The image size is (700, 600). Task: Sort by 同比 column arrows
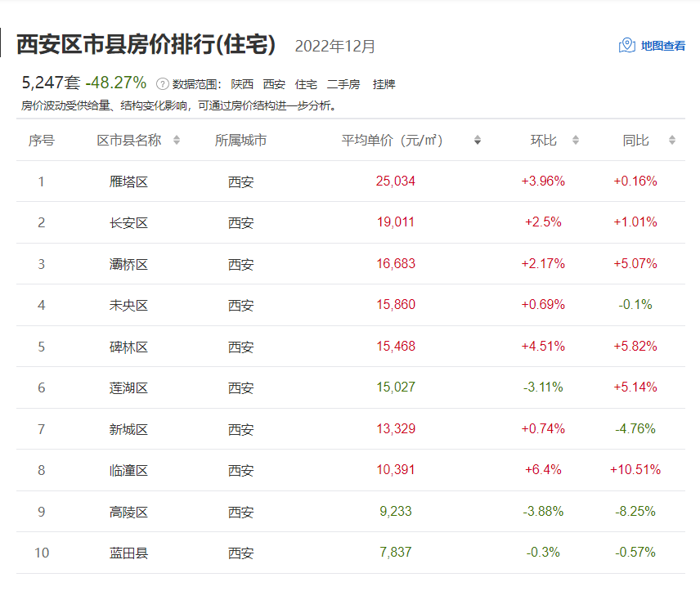pyautogui.click(x=672, y=140)
